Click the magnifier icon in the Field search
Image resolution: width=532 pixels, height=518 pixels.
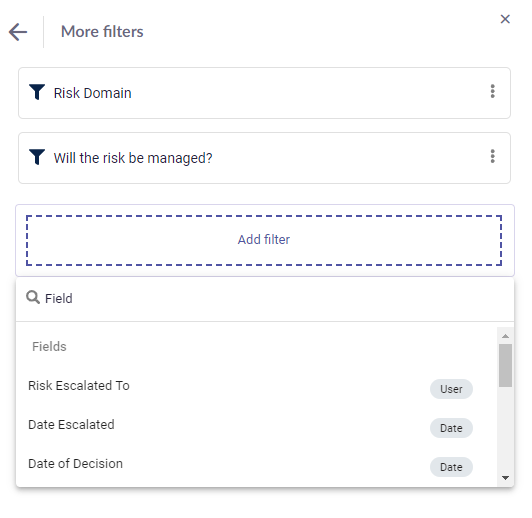pos(33,297)
